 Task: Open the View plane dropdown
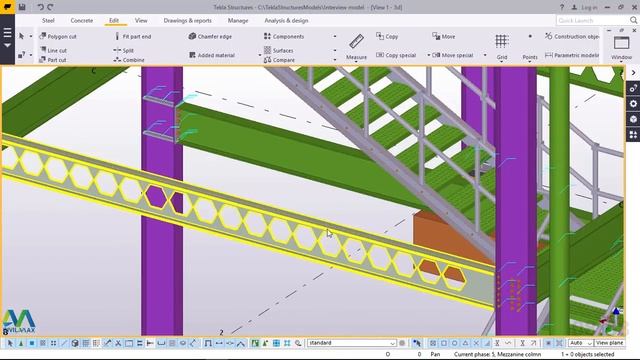point(609,343)
